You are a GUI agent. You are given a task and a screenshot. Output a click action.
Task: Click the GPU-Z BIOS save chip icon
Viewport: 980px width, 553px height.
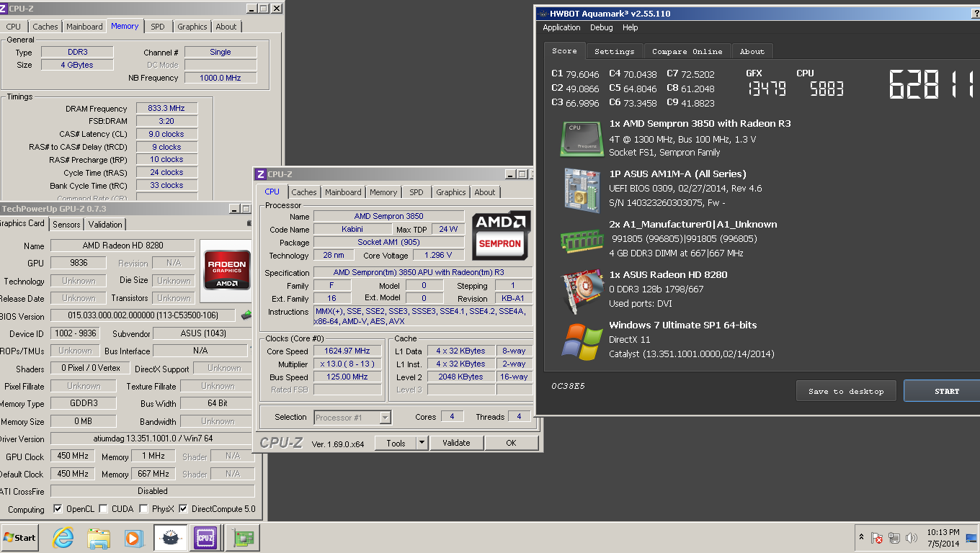246,315
